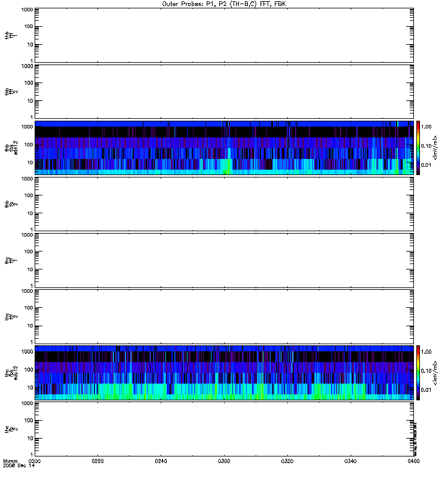Click the fifth panel's thc axis label
This screenshot has width=448, height=478.
coord(11,261)
